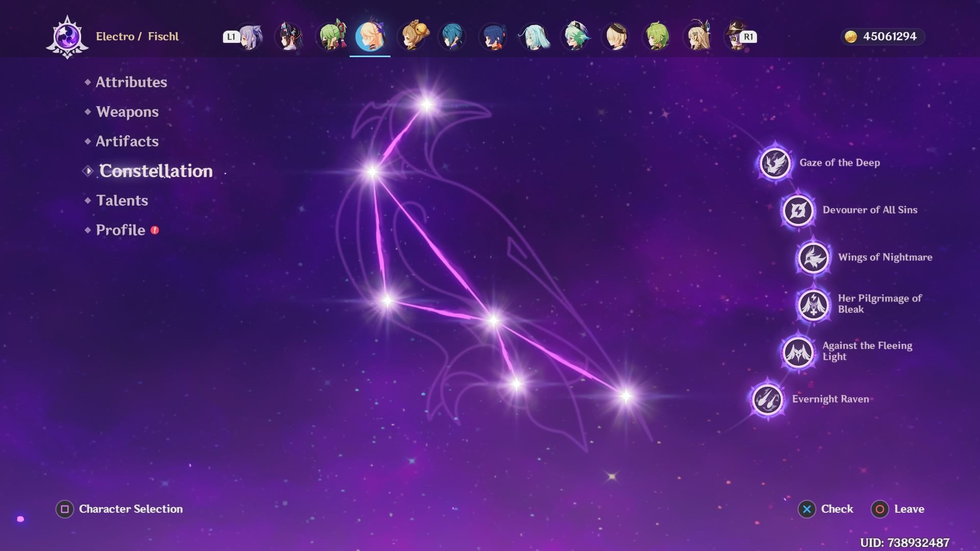Click Evernight Raven constellation icon
The image size is (980, 551).
[x=767, y=399]
